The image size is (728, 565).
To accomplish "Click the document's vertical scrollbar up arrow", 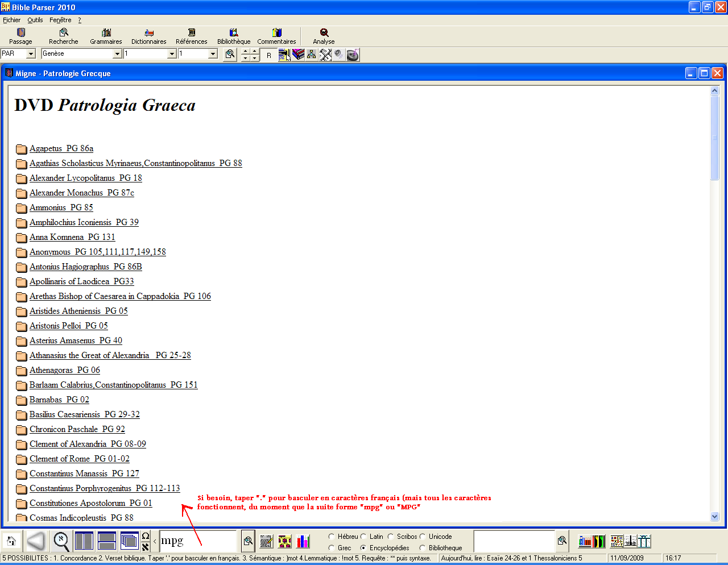I will click(x=715, y=90).
